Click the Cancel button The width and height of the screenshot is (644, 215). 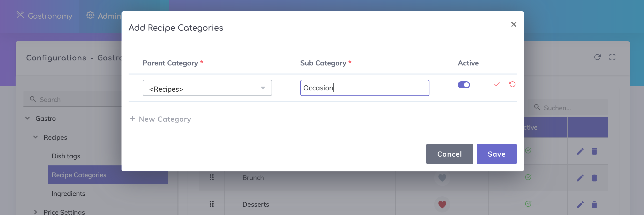(449, 154)
